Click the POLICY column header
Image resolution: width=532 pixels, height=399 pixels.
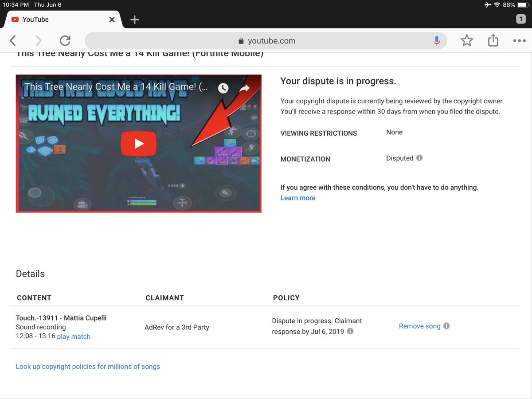pos(286,298)
